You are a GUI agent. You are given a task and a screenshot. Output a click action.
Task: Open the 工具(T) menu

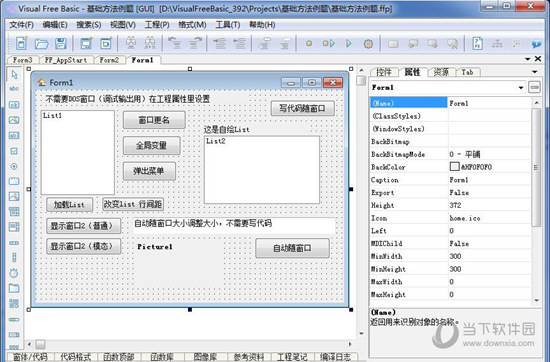click(228, 25)
